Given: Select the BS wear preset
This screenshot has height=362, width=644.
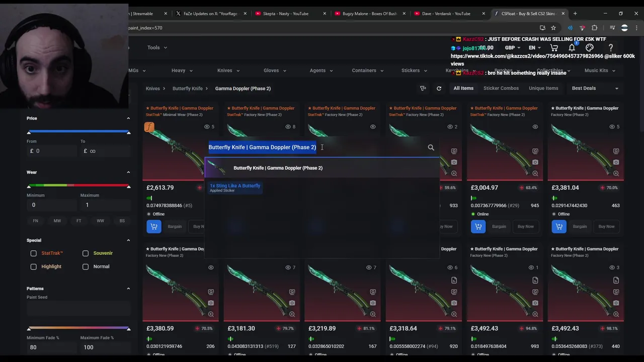Looking at the screenshot, I should (122, 221).
